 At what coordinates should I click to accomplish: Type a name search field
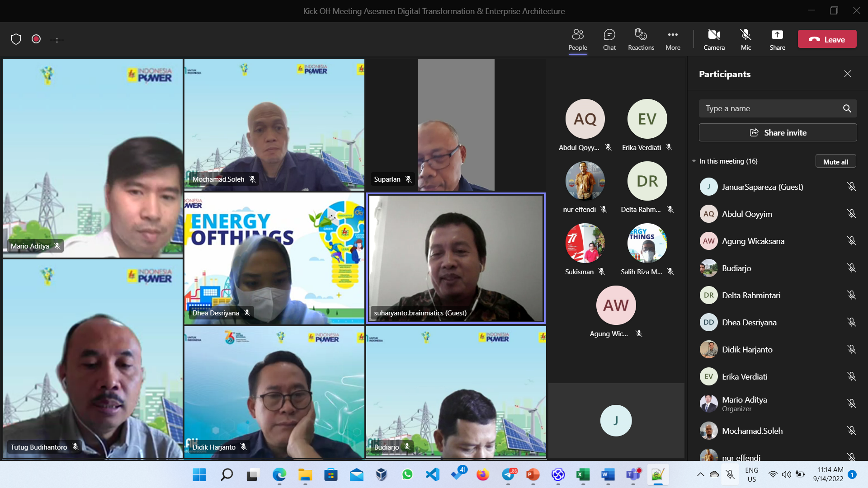[769, 108]
